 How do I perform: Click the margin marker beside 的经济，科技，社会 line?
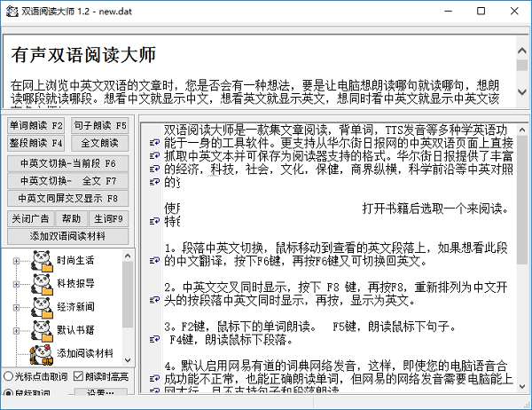(x=154, y=169)
